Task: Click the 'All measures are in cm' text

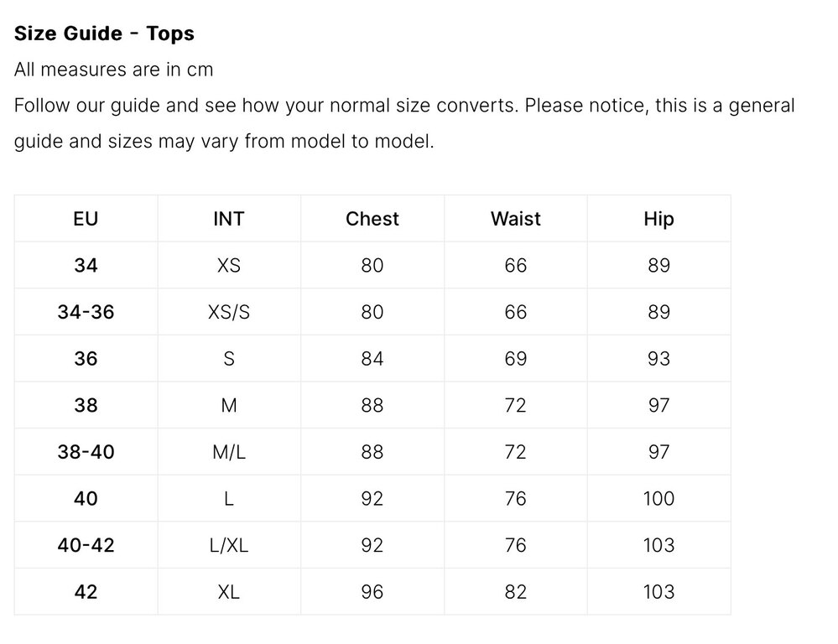Action: 114,70
